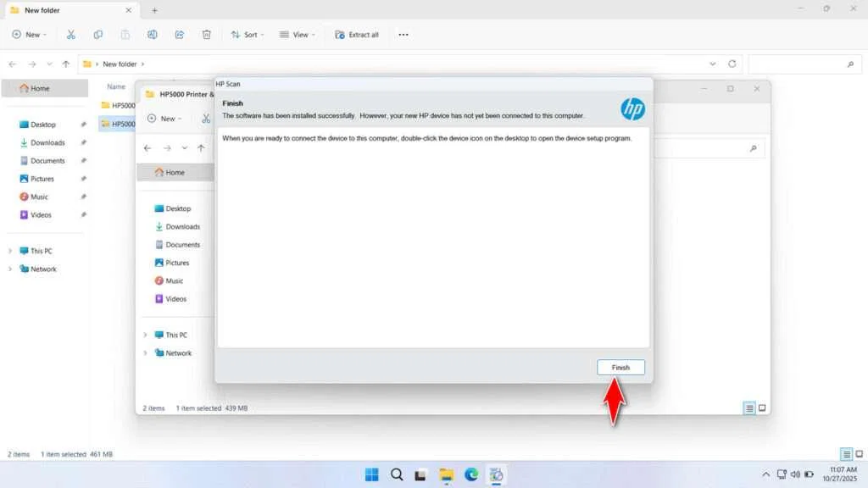
Task: Show hidden tray icons with the chevron arrow
Action: point(765,474)
